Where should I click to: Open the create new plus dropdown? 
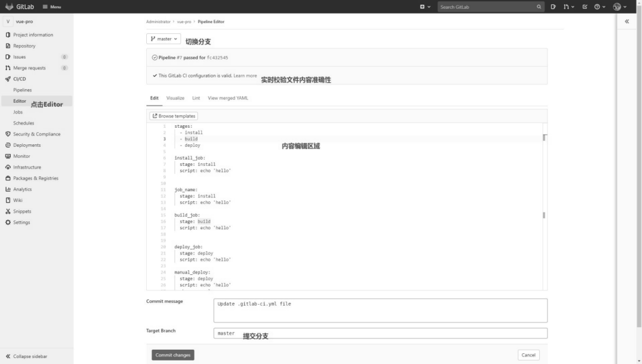click(425, 7)
